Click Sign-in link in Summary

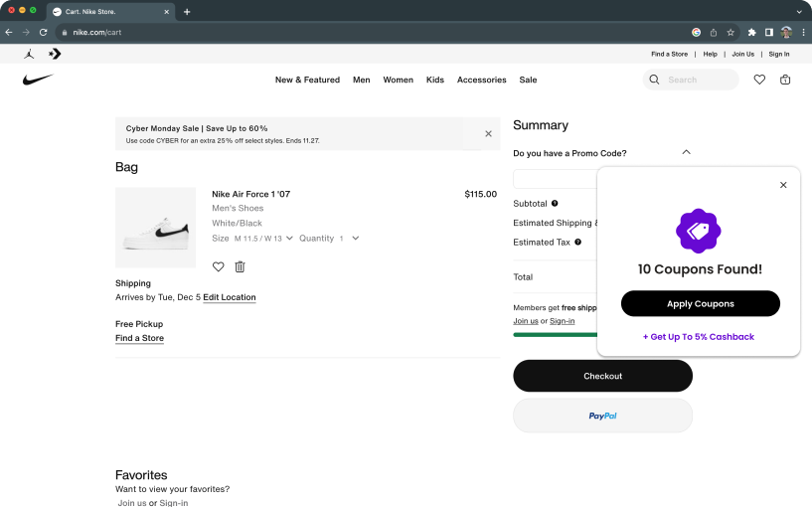(562, 321)
